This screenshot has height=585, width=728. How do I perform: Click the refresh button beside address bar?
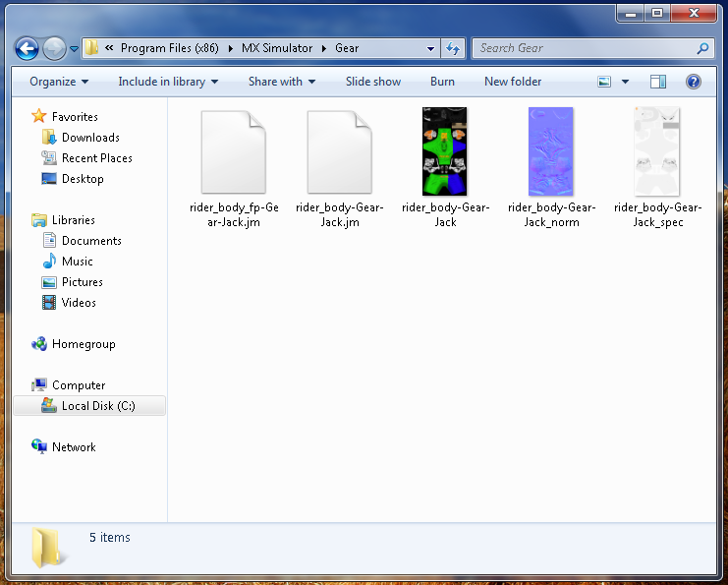point(453,48)
